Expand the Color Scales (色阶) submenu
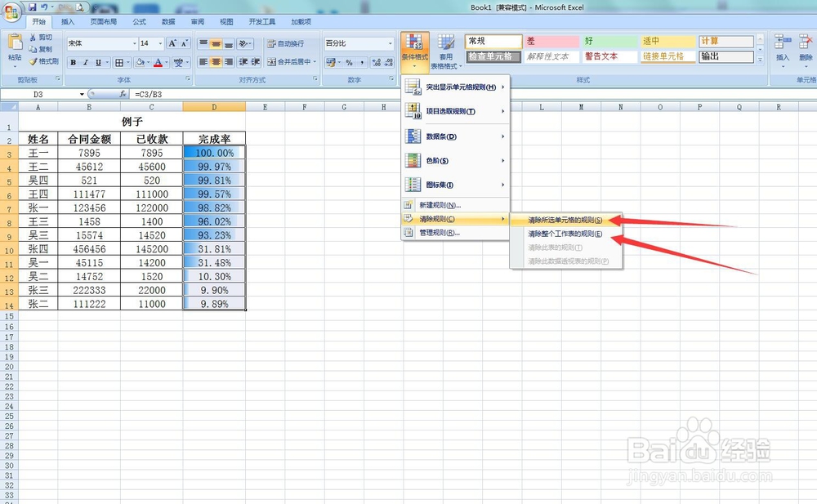Screen dimensions: 817x504 [455, 161]
